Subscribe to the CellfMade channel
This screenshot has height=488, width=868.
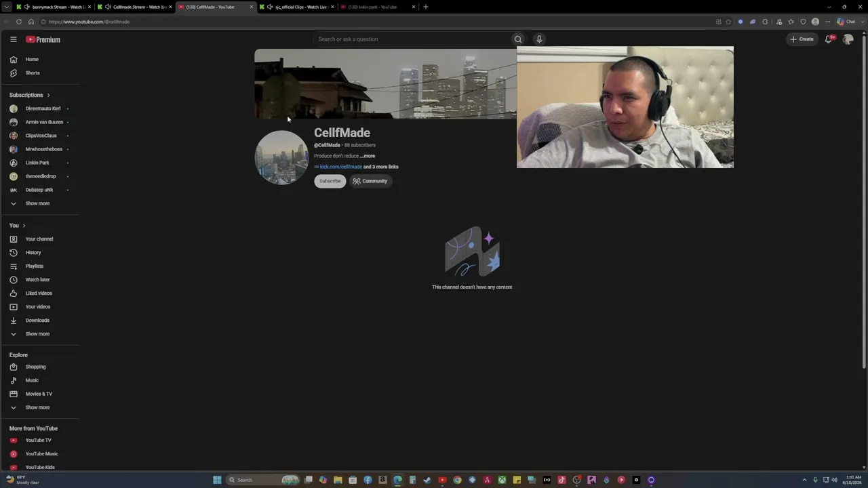click(x=330, y=181)
